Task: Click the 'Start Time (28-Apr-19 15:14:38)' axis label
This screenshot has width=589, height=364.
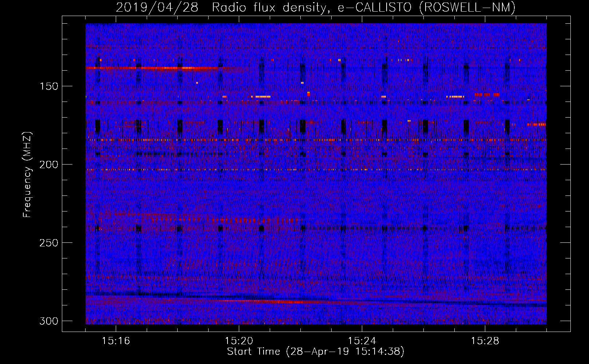Action: coord(316,352)
